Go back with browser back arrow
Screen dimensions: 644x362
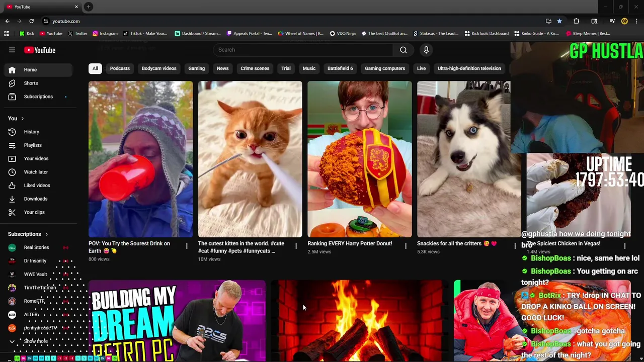(x=7, y=21)
